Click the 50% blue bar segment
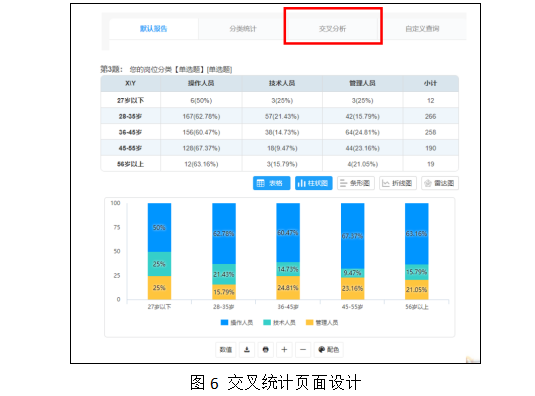 pyautogui.click(x=159, y=228)
